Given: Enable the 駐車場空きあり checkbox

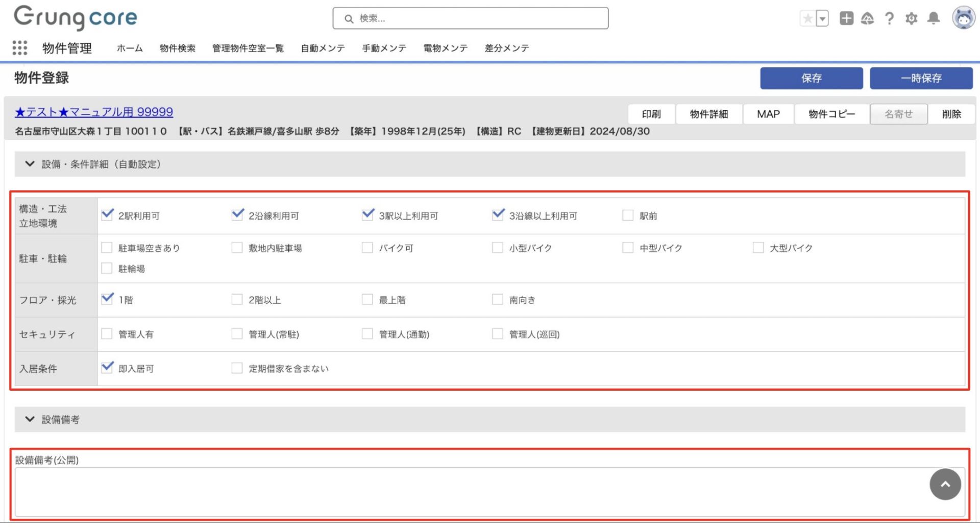Looking at the screenshot, I should 107,248.
